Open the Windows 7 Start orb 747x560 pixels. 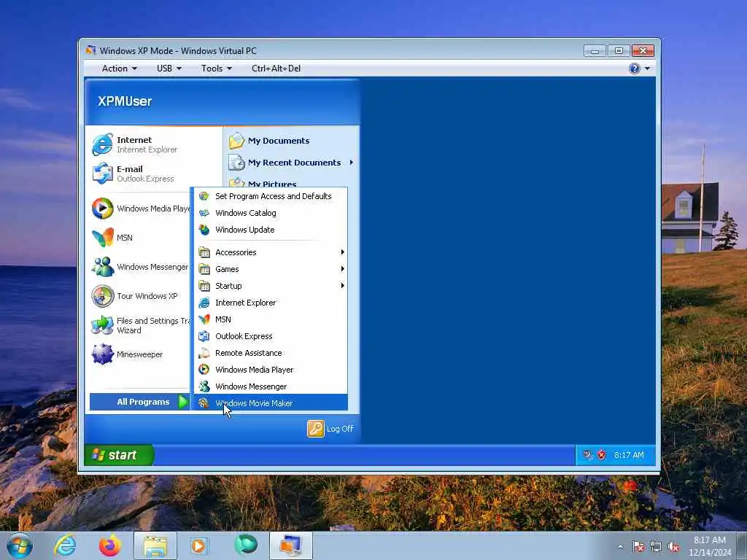point(20,545)
